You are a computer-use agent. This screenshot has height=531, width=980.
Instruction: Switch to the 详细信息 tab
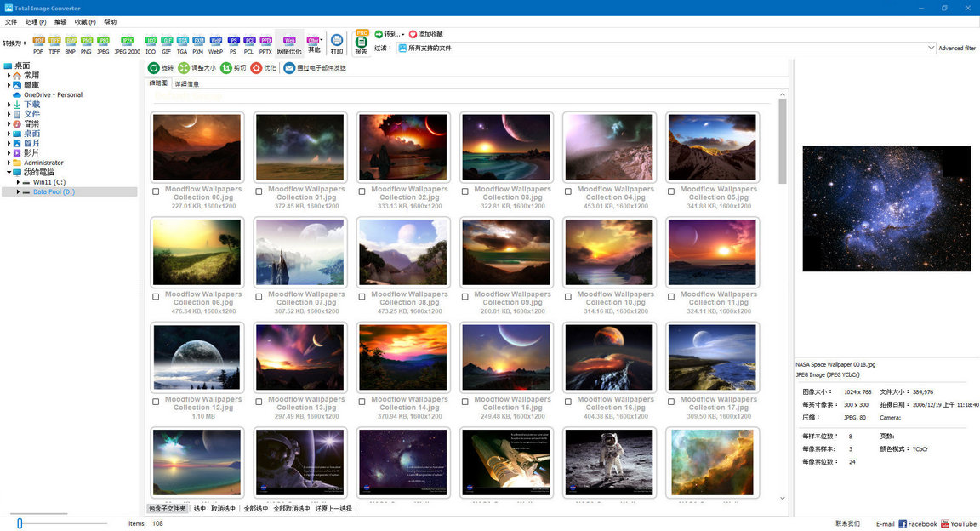click(185, 83)
